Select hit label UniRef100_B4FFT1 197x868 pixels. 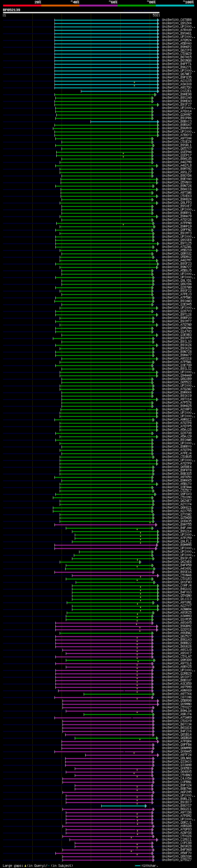pos(177,64)
